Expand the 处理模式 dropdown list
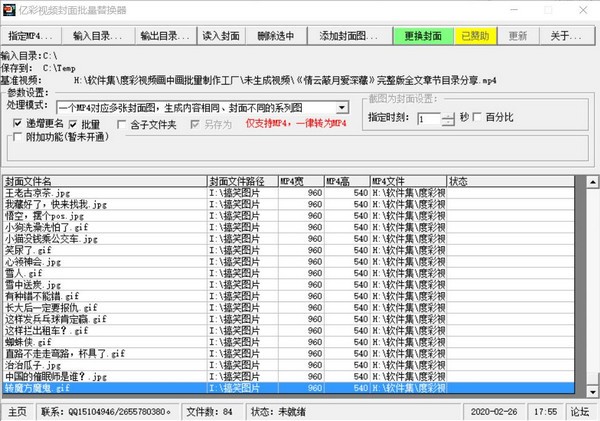The image size is (600, 421). [341, 107]
